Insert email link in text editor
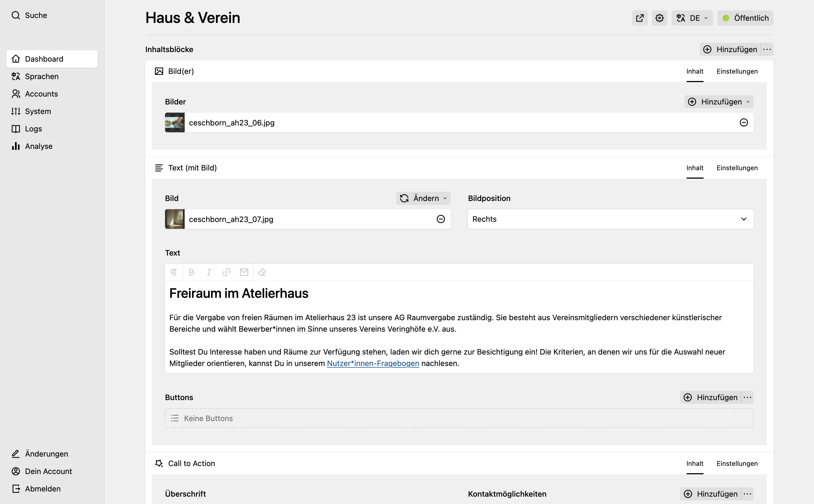Image resolution: width=814 pixels, height=504 pixels. click(244, 272)
